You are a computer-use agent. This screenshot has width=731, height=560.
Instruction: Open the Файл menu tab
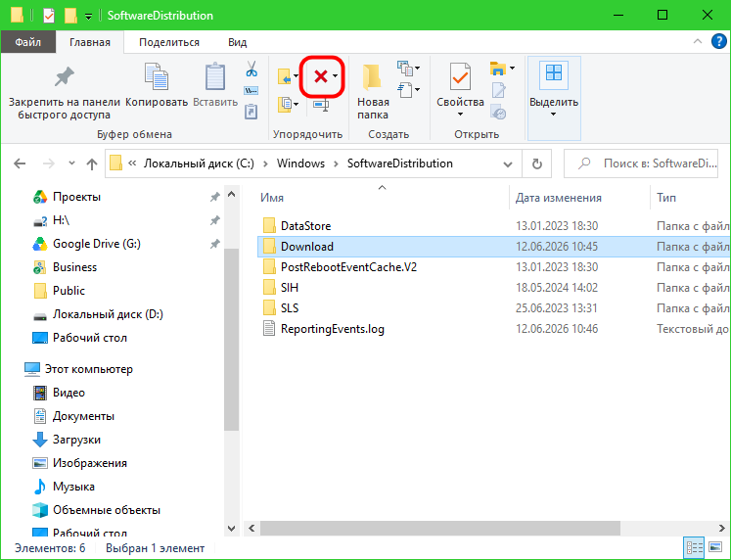[x=28, y=42]
